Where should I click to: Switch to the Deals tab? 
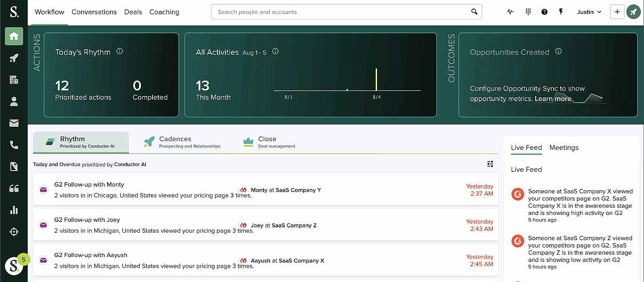pyautogui.click(x=133, y=12)
